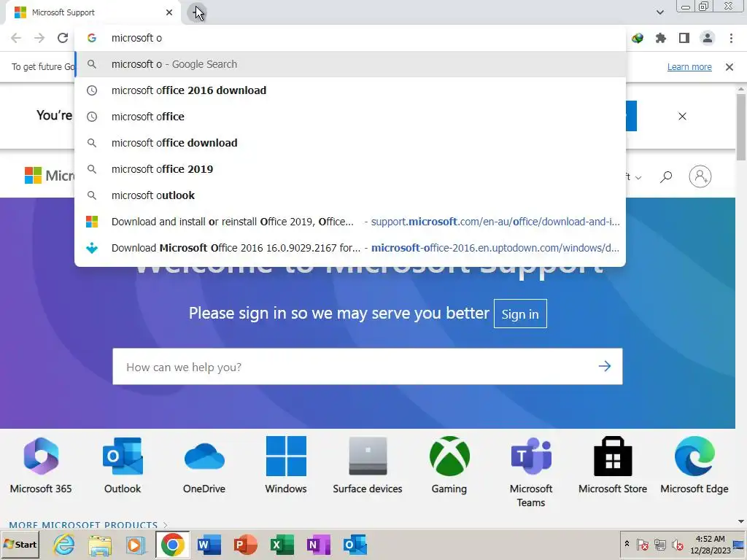Submit search with the arrow button

click(605, 366)
